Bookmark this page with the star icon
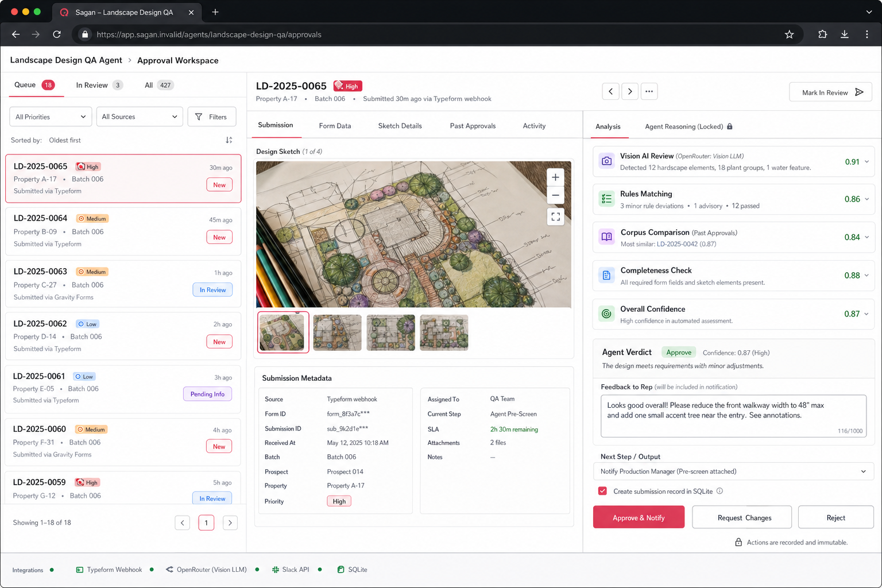The image size is (882, 588). 790,34
